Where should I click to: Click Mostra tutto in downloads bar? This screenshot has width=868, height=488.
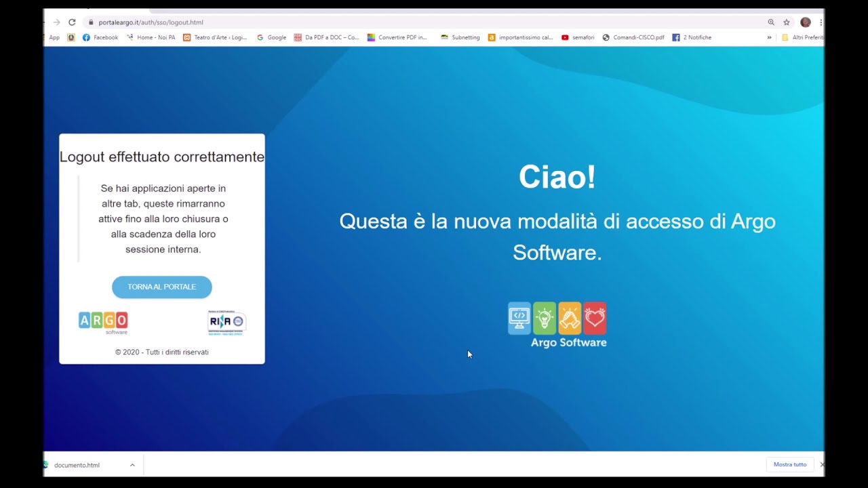pos(790,465)
